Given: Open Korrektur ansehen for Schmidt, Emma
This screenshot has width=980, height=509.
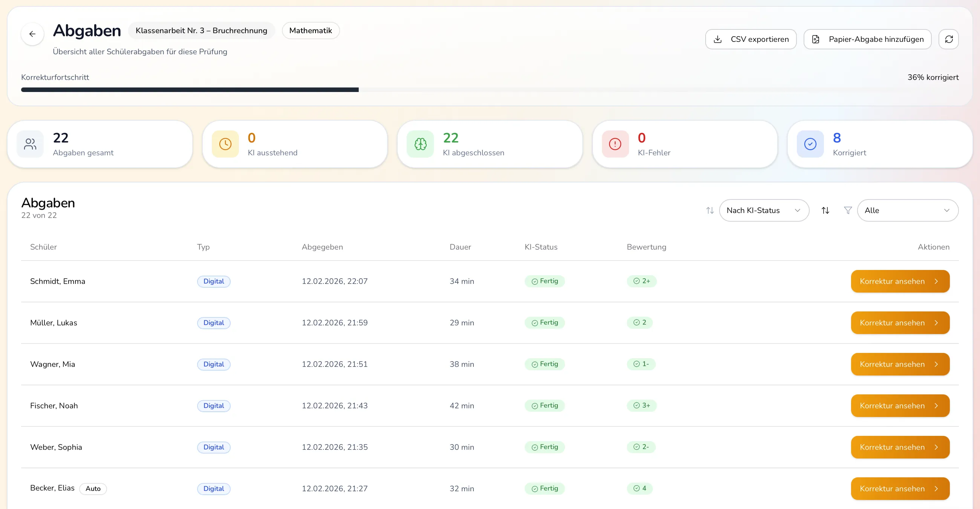Looking at the screenshot, I should (900, 282).
